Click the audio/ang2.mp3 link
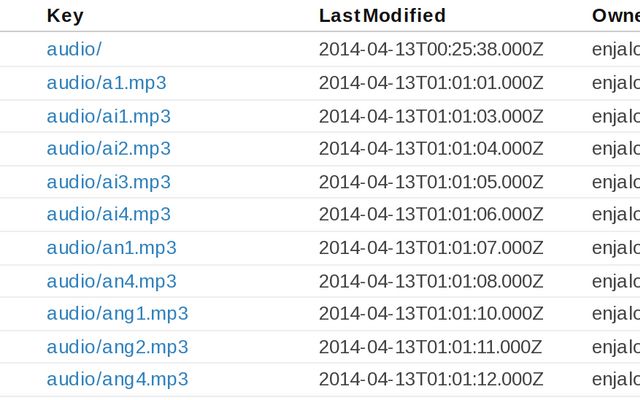The height and width of the screenshot is (400, 640). [x=117, y=347]
